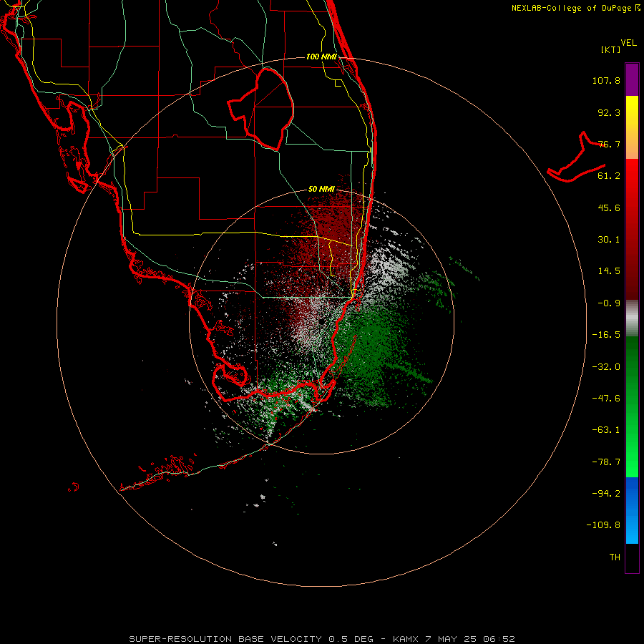Click the purple segment of velocity color bar

(632, 79)
